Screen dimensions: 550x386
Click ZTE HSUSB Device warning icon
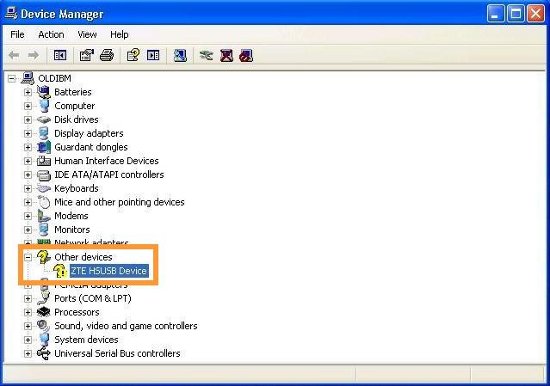point(60,271)
